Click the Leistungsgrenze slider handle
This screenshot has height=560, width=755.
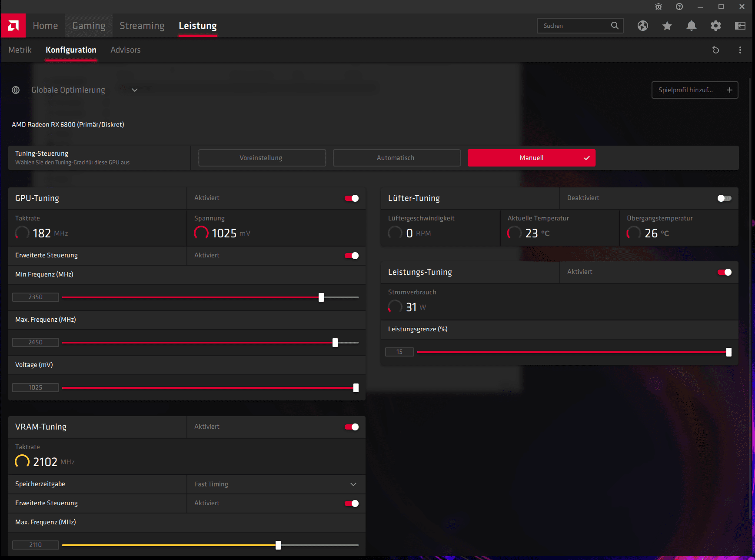729,352
